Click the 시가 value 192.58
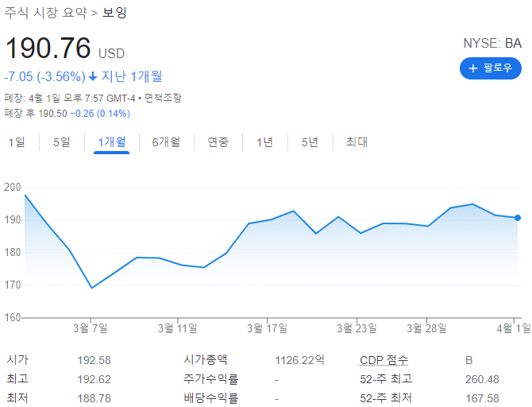532x407 pixels. coord(94,360)
